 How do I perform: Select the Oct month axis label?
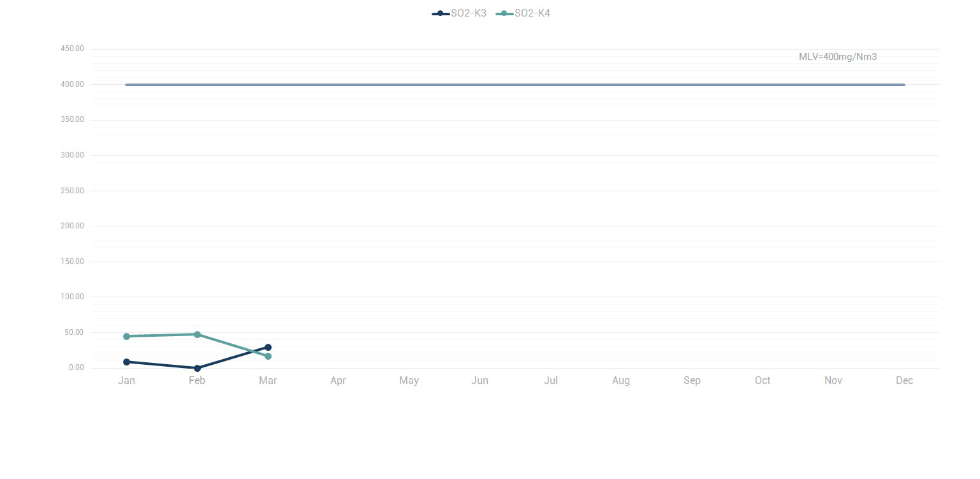pos(763,381)
